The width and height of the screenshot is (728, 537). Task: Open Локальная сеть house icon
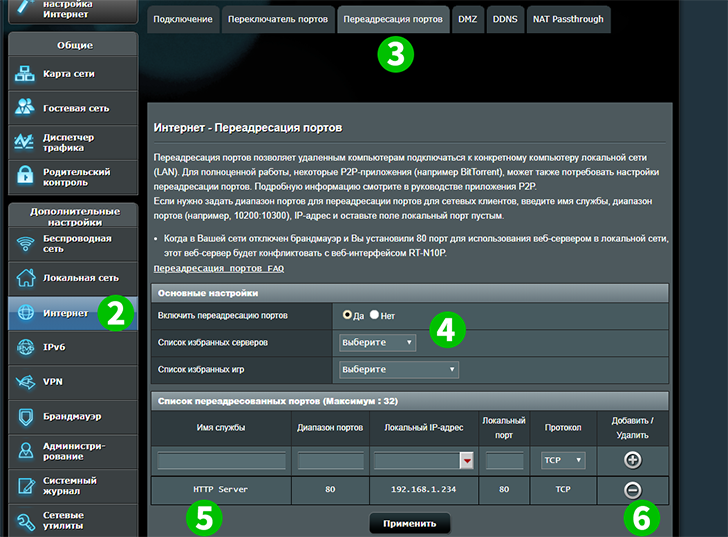26,277
